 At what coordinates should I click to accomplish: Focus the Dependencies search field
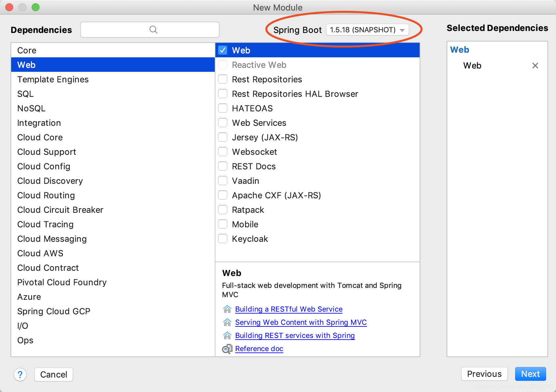150,30
